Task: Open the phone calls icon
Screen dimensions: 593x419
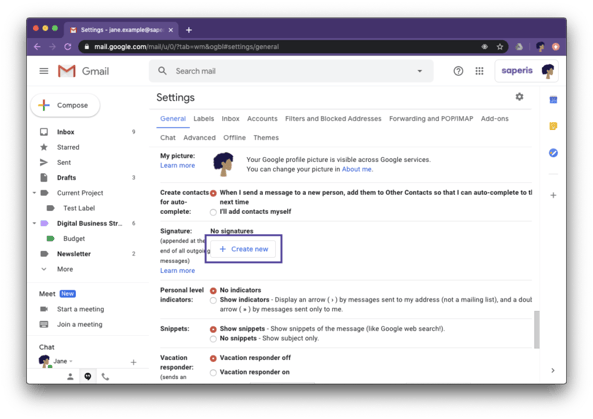Action: 106,377
